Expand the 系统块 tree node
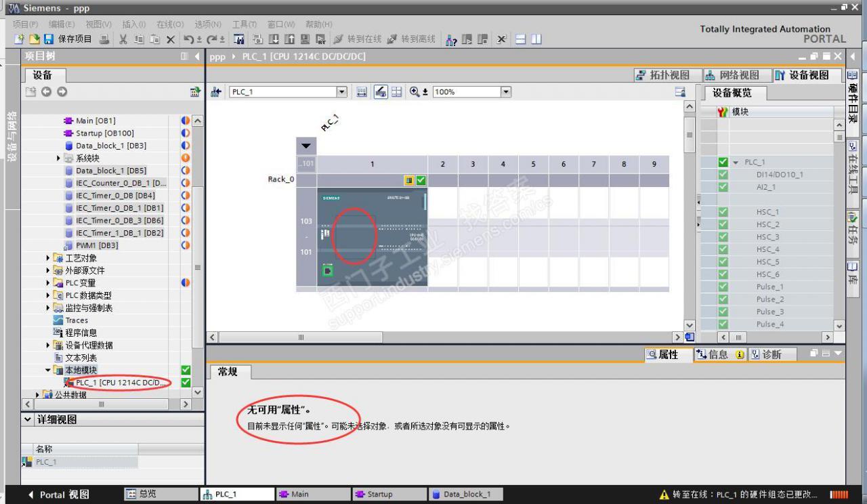Screen dimensions: 867x504 click(x=59, y=158)
